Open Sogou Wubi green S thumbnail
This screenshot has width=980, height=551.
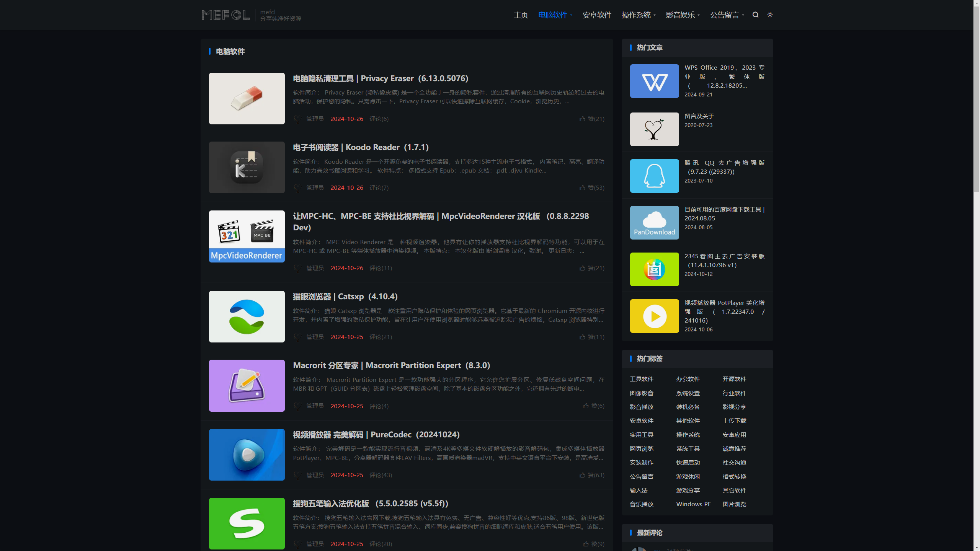(x=247, y=523)
